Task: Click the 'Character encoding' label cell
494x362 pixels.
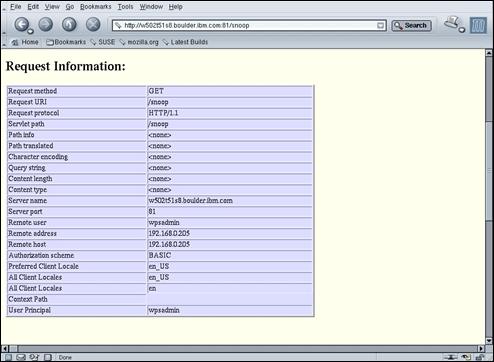Action: pyautogui.click(x=77, y=157)
